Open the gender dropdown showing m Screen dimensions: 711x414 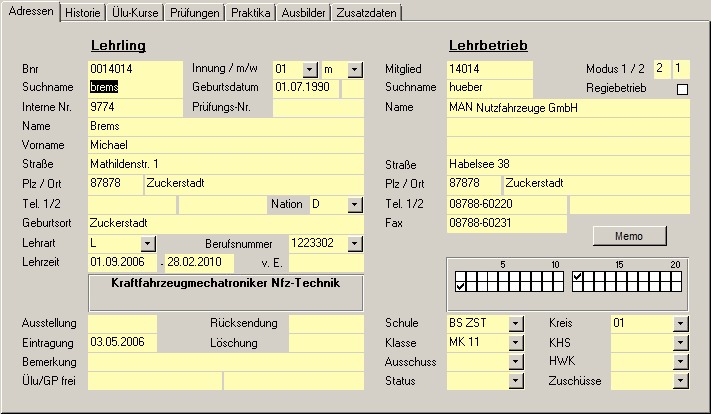click(x=355, y=69)
